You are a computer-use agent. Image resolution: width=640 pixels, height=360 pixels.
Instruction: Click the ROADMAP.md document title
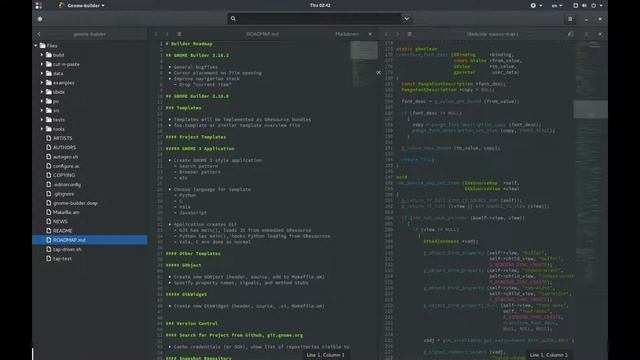[x=262, y=34]
